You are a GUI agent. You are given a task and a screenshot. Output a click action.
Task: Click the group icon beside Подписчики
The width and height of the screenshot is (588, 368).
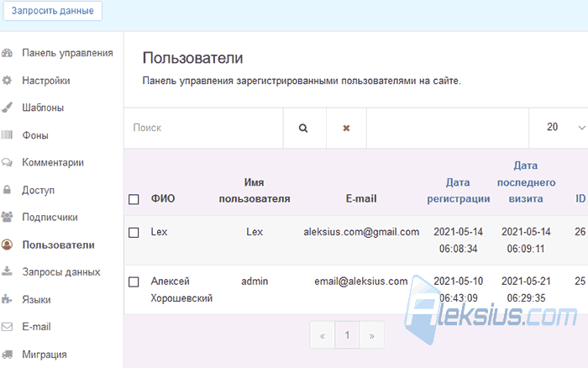click(x=7, y=217)
